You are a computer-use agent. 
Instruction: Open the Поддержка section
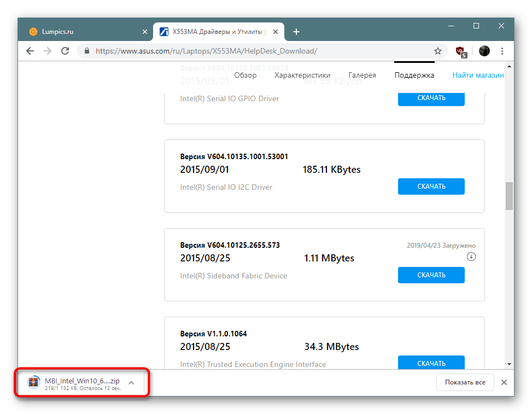tap(414, 75)
